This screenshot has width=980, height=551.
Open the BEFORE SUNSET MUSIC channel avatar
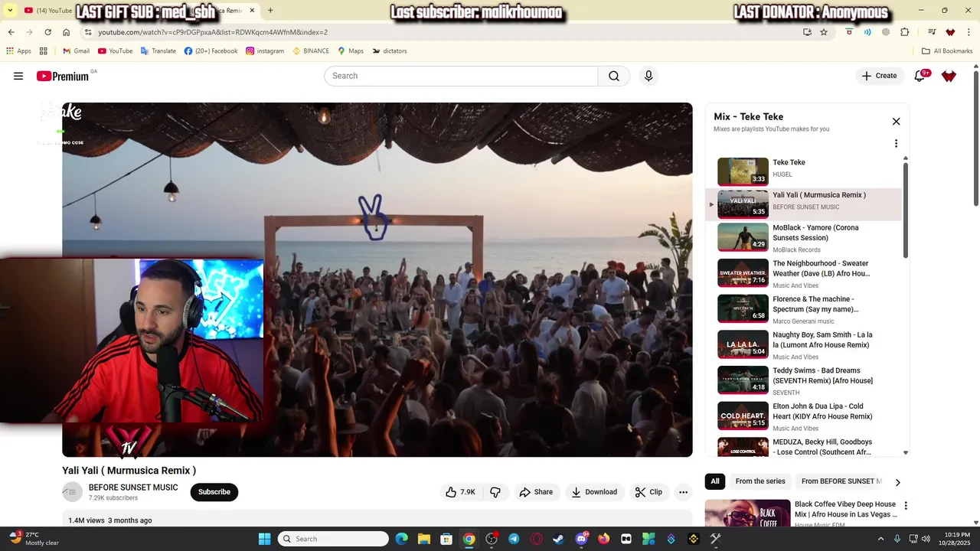72,492
